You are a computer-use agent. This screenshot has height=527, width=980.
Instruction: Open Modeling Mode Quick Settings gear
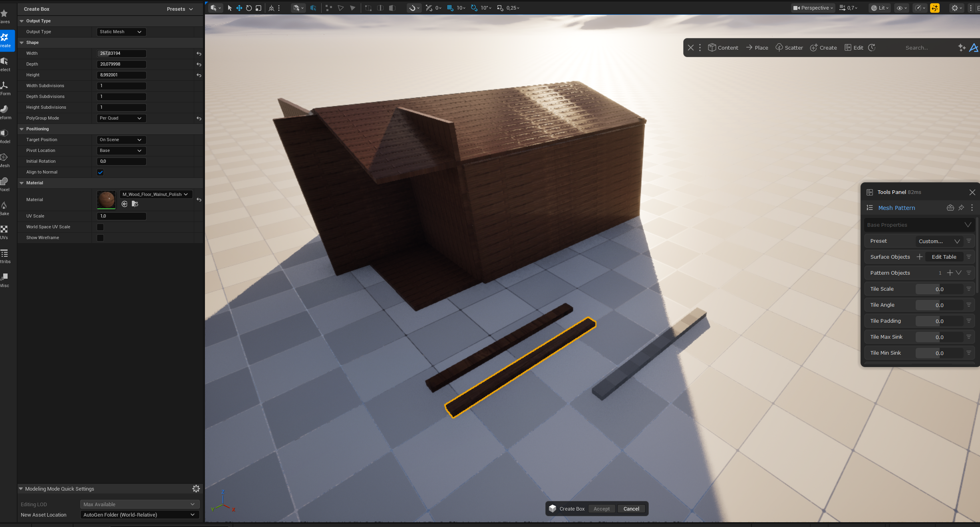[x=196, y=489]
